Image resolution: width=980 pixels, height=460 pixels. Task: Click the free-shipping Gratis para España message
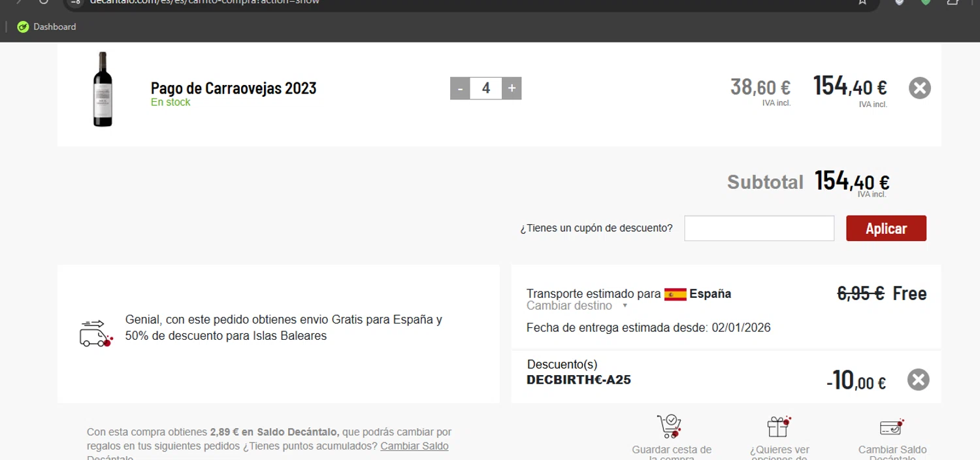(284, 328)
